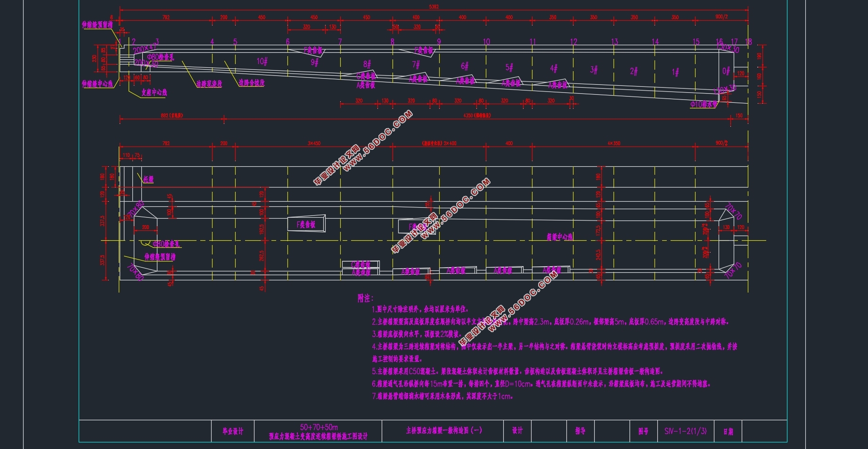Click note 3 about 顶板设2%横坡
The height and width of the screenshot is (449, 868).
(x=416, y=334)
